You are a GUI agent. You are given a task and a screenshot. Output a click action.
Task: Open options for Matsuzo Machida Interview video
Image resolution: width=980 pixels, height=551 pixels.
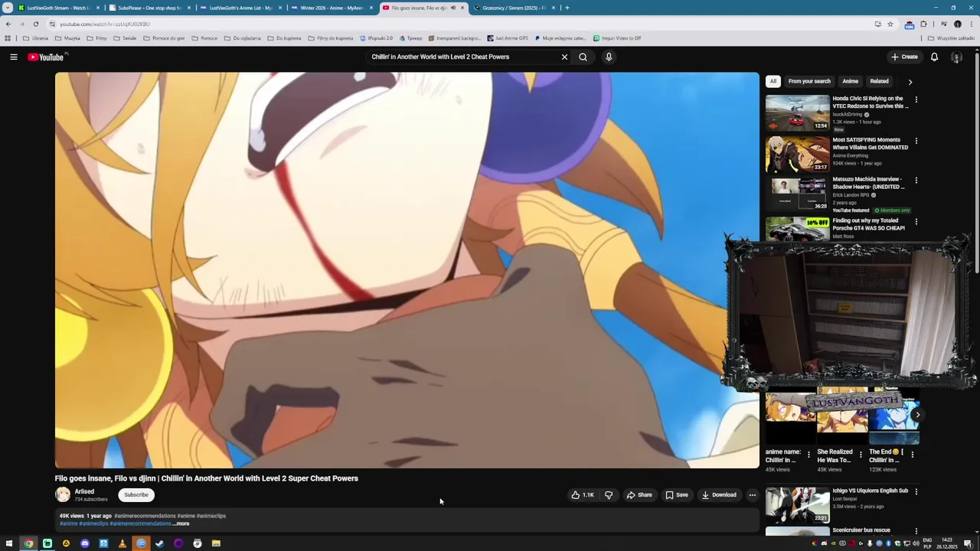(x=916, y=181)
